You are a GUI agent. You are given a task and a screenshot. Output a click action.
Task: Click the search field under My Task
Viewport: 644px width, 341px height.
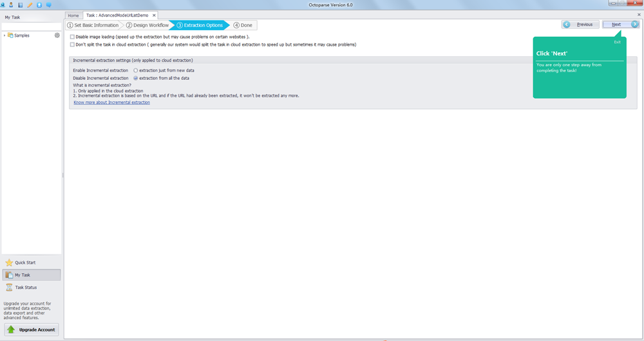31,26
